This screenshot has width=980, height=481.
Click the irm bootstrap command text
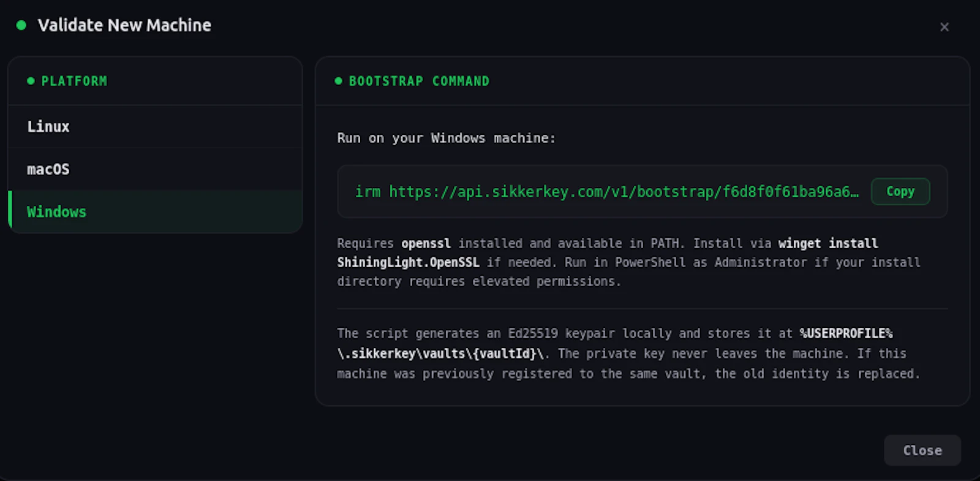(607, 192)
